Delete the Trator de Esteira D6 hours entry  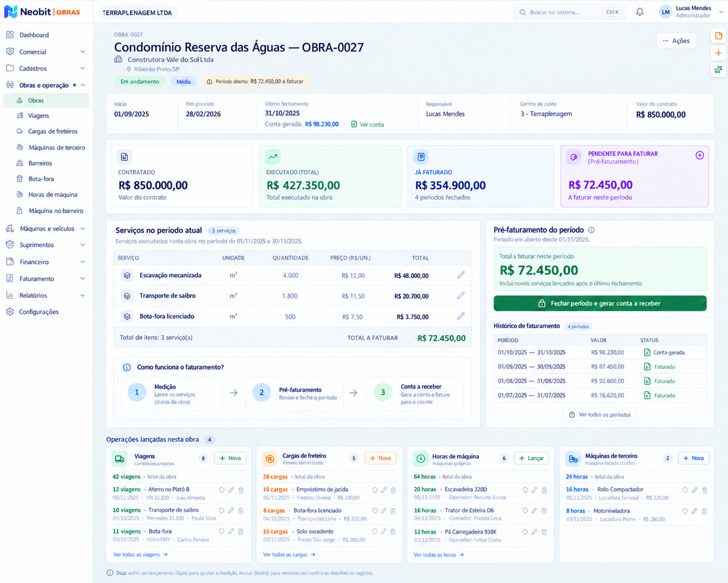(x=544, y=511)
